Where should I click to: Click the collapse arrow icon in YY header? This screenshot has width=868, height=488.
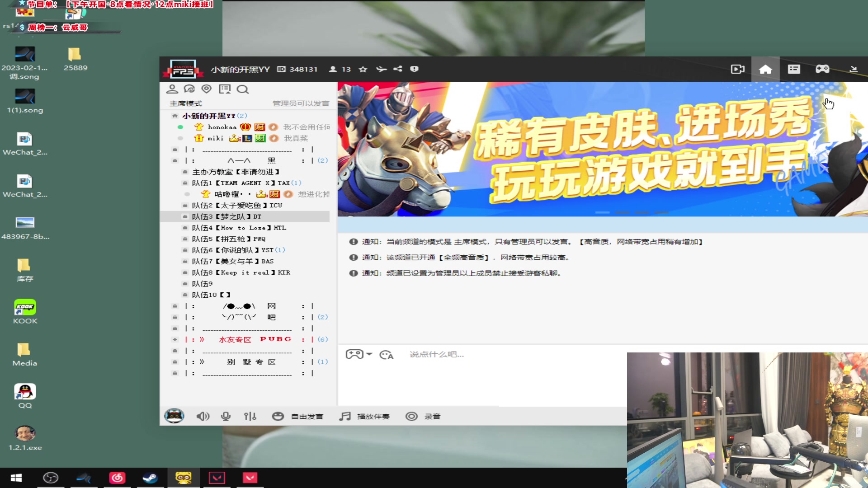(x=854, y=69)
